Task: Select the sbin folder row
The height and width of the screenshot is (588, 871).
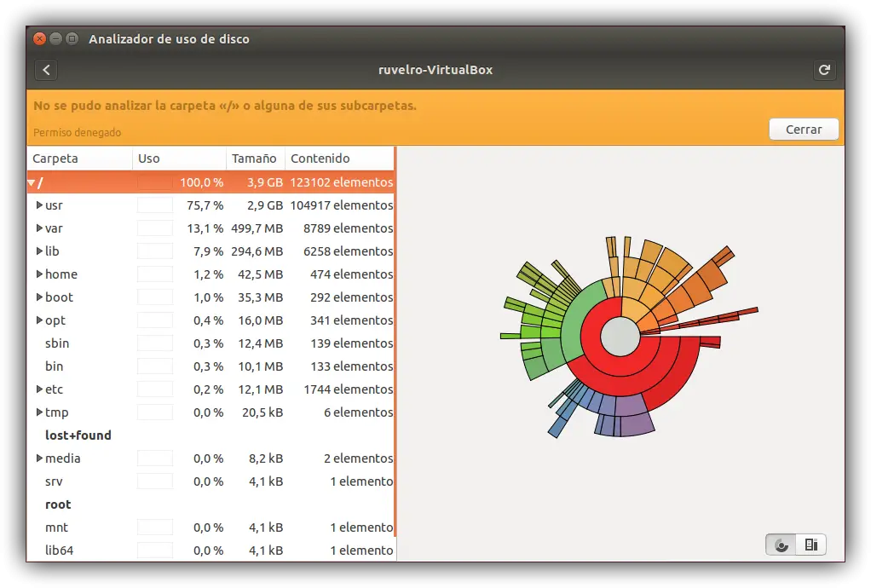Action: point(211,343)
